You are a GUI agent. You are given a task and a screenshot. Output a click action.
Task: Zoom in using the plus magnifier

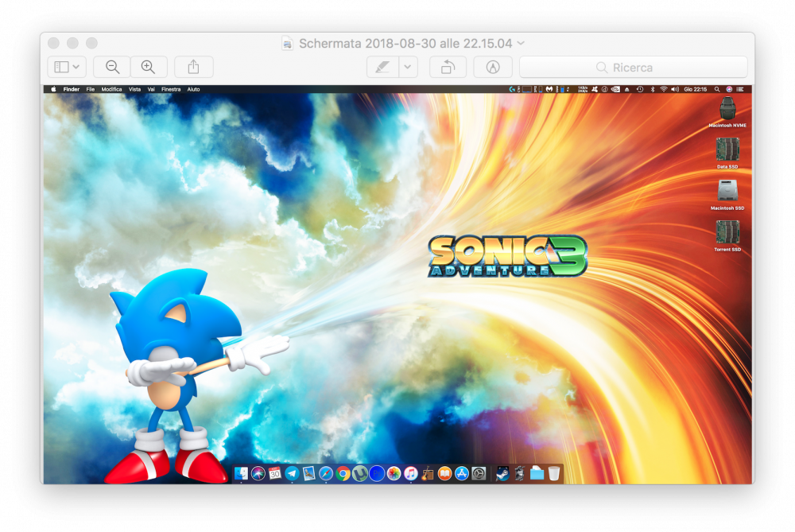tap(149, 67)
